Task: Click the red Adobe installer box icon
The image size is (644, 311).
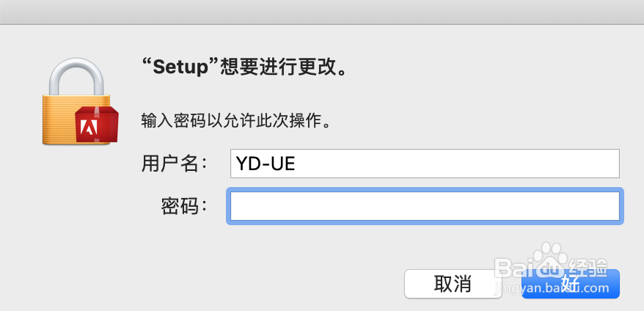Action: (97, 124)
